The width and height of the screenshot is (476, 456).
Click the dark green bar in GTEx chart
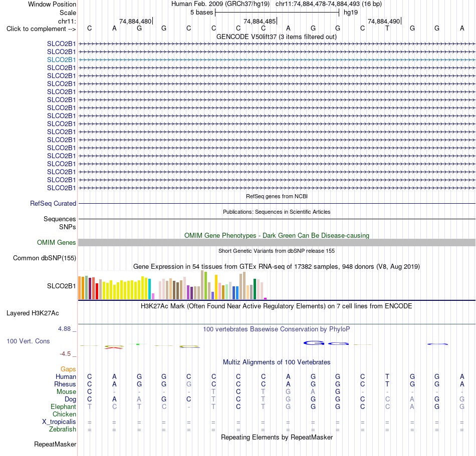[255, 289]
